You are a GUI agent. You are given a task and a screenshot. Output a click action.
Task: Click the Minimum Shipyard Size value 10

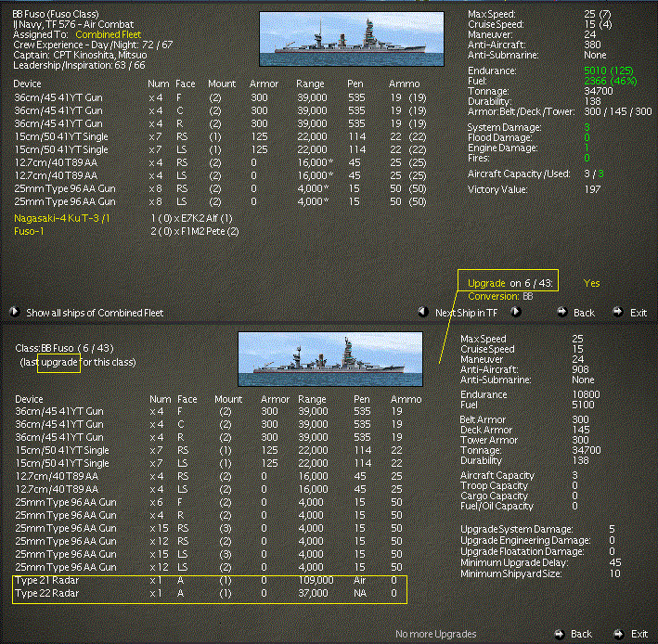pyautogui.click(x=614, y=573)
